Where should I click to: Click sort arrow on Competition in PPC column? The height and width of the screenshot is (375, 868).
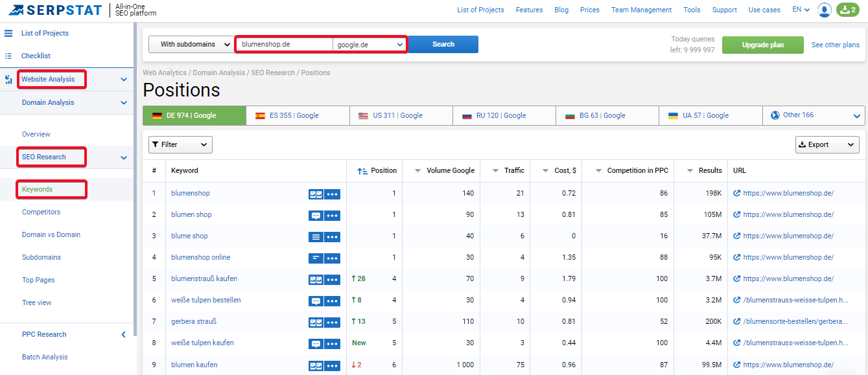click(x=598, y=171)
